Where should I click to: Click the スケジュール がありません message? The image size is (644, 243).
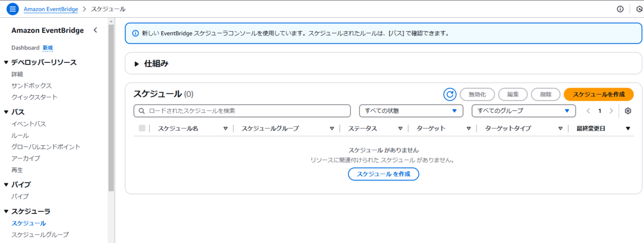coord(384,150)
